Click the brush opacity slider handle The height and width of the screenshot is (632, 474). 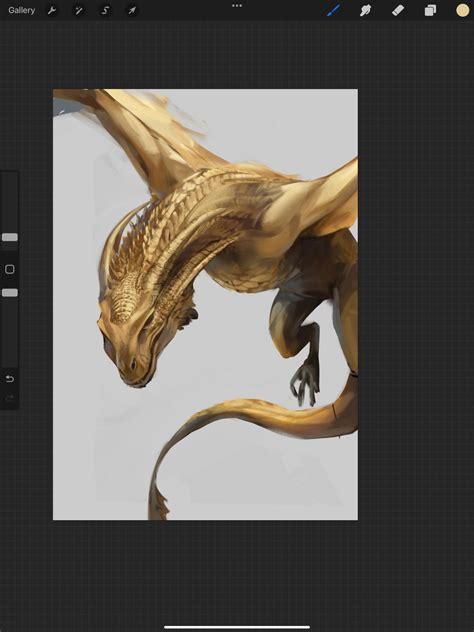[10, 293]
